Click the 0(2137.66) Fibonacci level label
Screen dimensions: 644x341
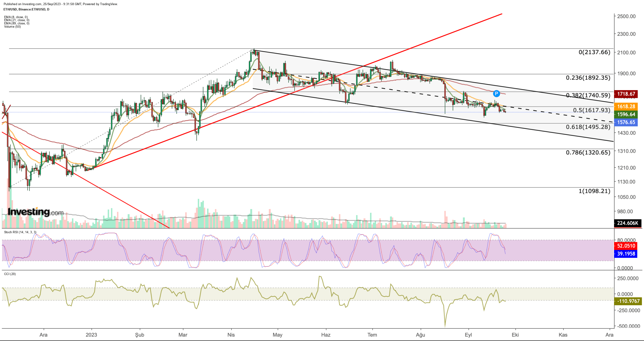594,52
